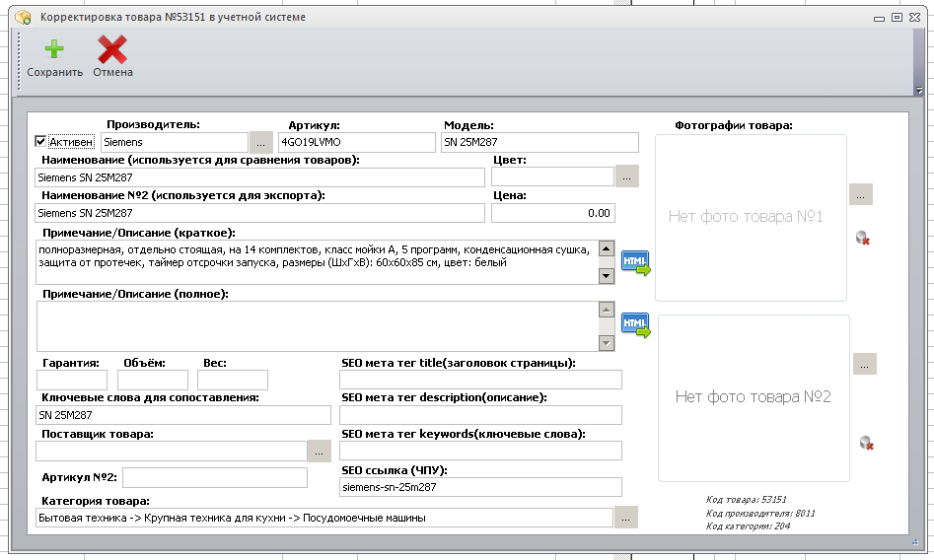
Task: Browse for photo №1 ellipsis button
Action: (x=861, y=194)
